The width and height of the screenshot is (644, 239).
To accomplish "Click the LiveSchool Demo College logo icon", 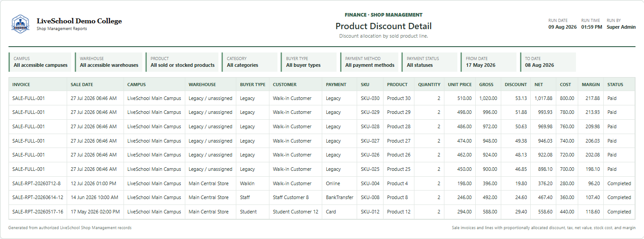I will pyautogui.click(x=20, y=24).
